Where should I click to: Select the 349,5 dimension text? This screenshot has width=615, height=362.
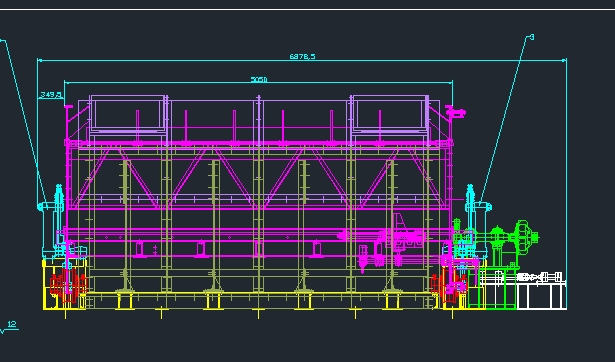pyautogui.click(x=51, y=95)
